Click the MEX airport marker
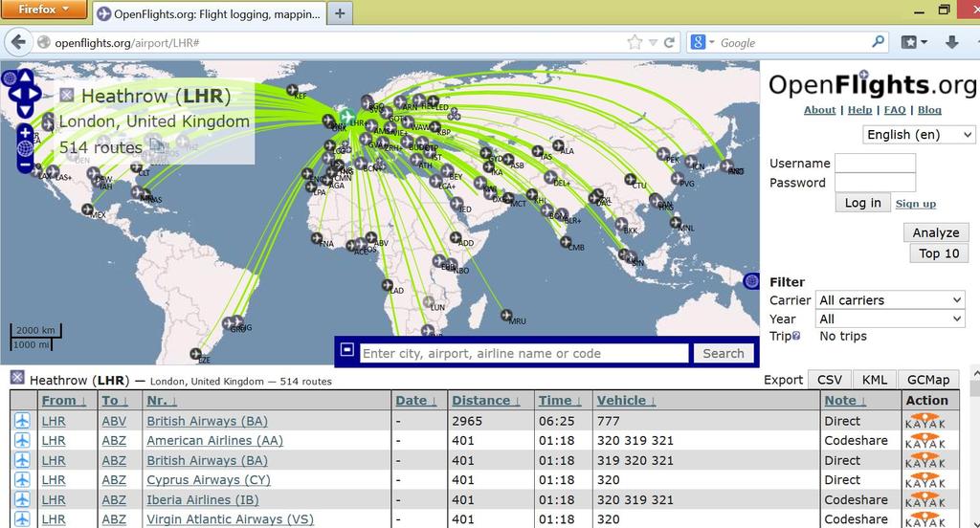980x528 pixels. pyautogui.click(x=87, y=209)
